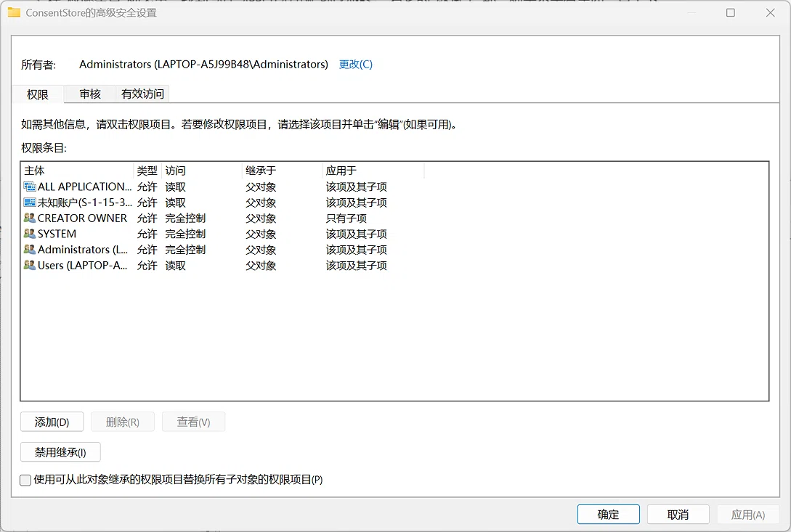
Task: Sort by the 访问 column header
Action: 202,171
